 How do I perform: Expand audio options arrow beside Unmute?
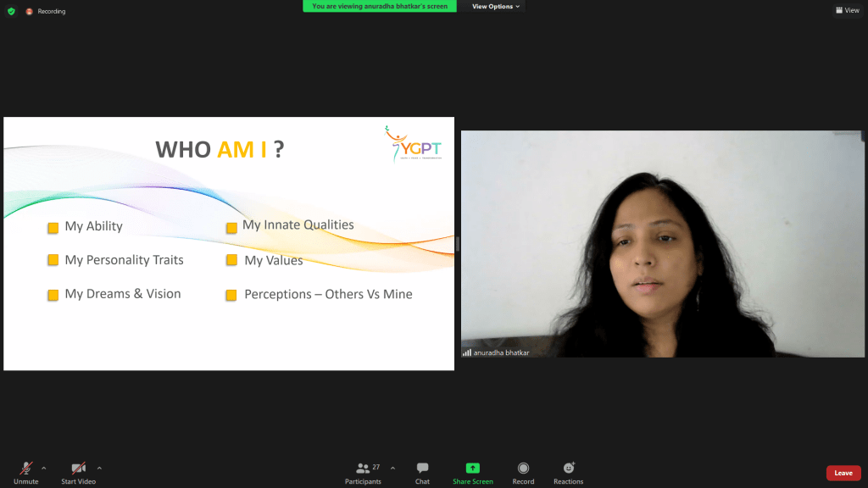[x=44, y=468]
